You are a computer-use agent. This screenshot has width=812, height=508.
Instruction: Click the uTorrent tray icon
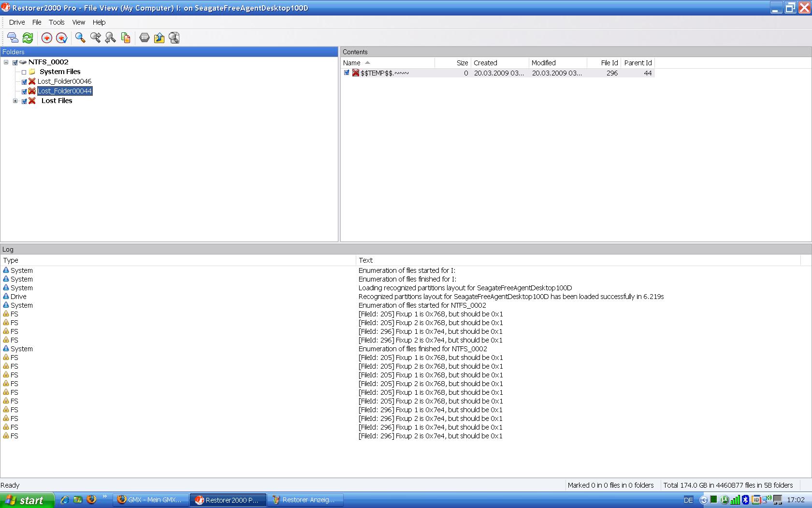(725, 500)
